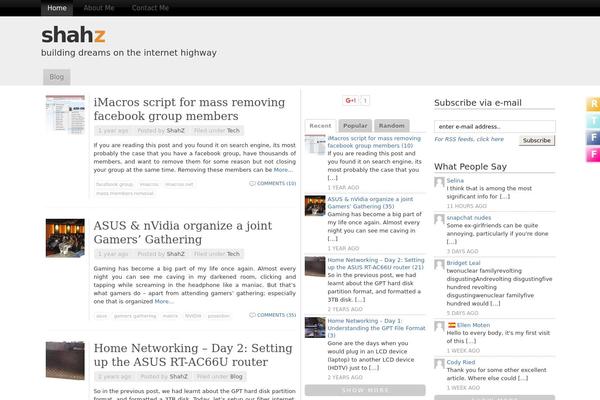This screenshot has height=400, width=600.
Task: Click Cody Ried's commenter avatar
Action: click(439, 364)
